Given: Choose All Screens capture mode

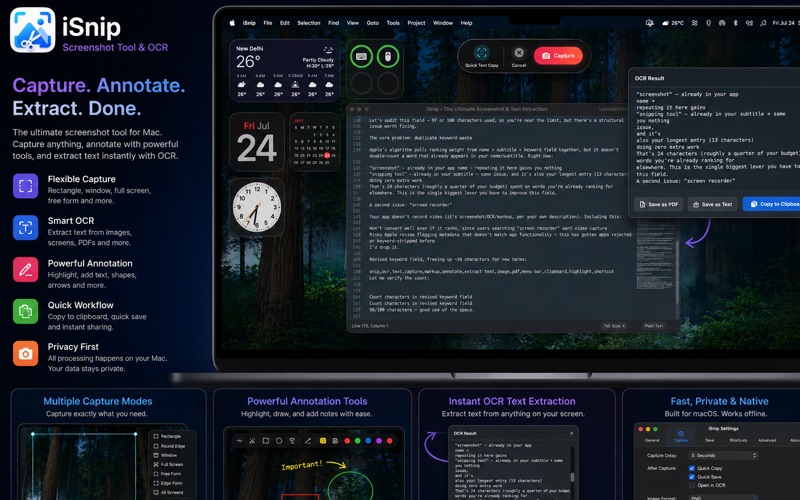Looking at the screenshot, I should [168, 492].
